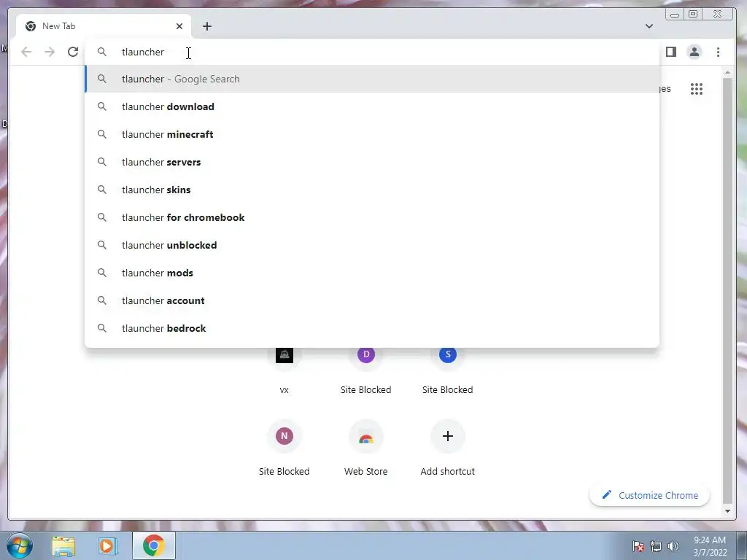Select 'tlauncher servers' suggestion
Screen dimensions: 747x560
point(372,162)
